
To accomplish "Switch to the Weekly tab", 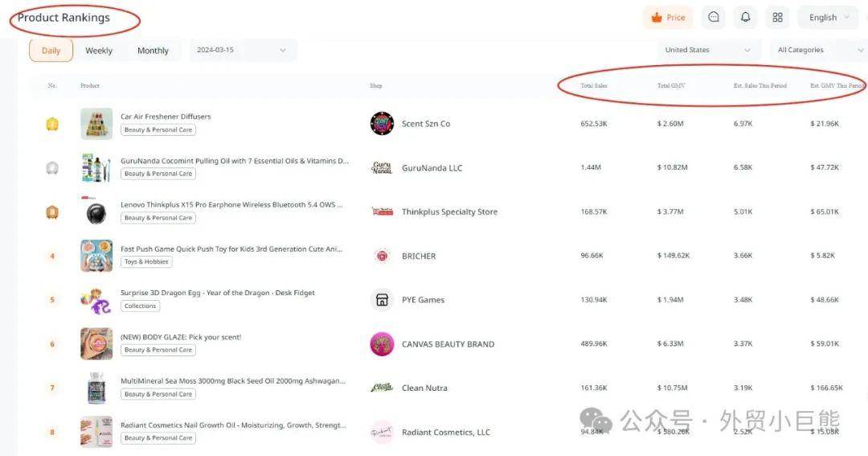I will click(99, 51).
